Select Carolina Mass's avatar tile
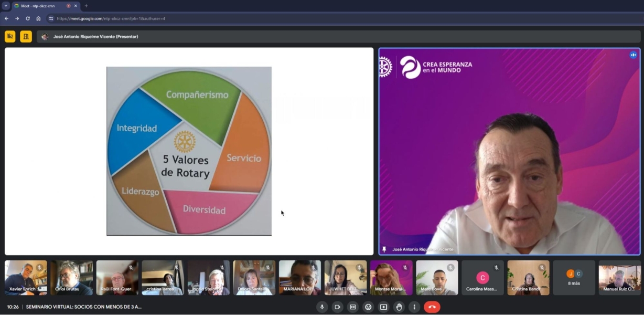 482,278
